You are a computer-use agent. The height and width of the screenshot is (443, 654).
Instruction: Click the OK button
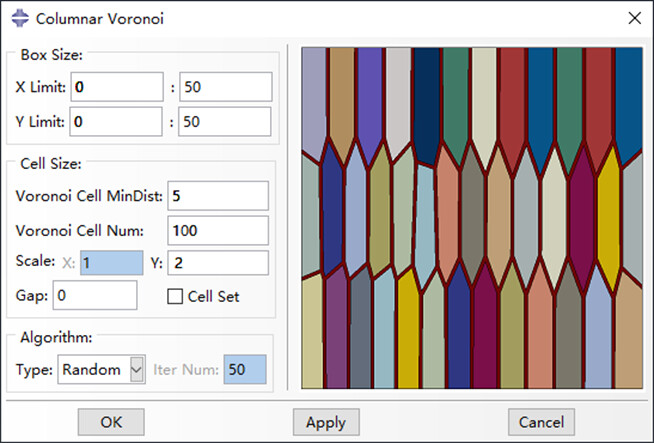pos(111,422)
